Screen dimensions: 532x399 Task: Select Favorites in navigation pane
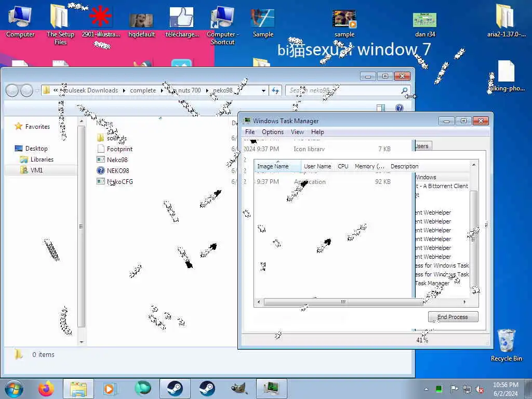click(x=37, y=127)
